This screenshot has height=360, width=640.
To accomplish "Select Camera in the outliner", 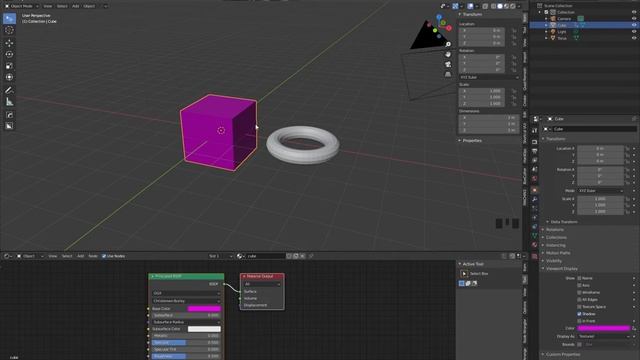I will 564,18.
